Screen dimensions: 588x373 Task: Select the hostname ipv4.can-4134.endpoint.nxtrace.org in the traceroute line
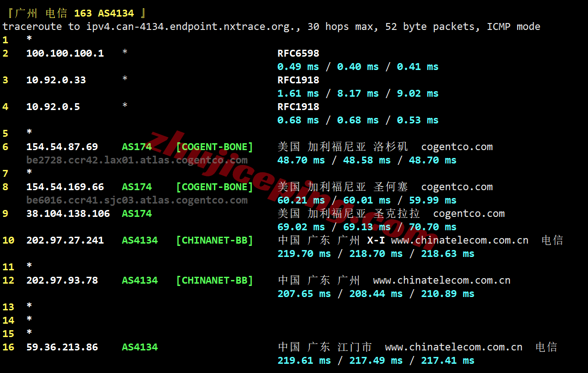pyautogui.click(x=191, y=27)
